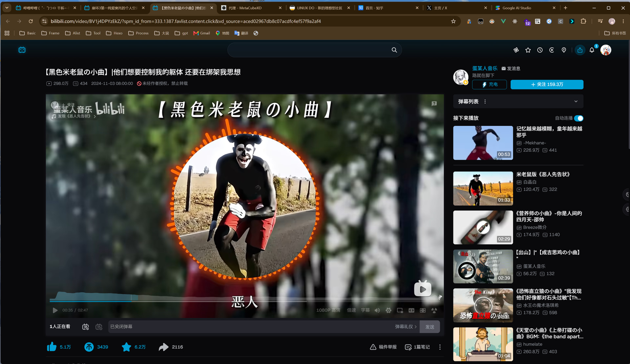This screenshot has height=364, width=630.
Task: Enable picture-in-picture mode icon
Action: [400, 310]
